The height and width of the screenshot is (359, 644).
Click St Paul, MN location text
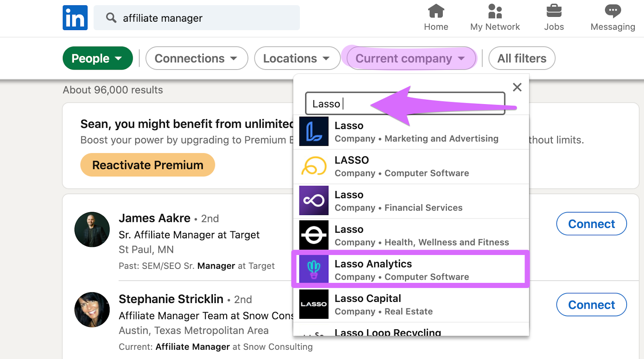tap(146, 250)
